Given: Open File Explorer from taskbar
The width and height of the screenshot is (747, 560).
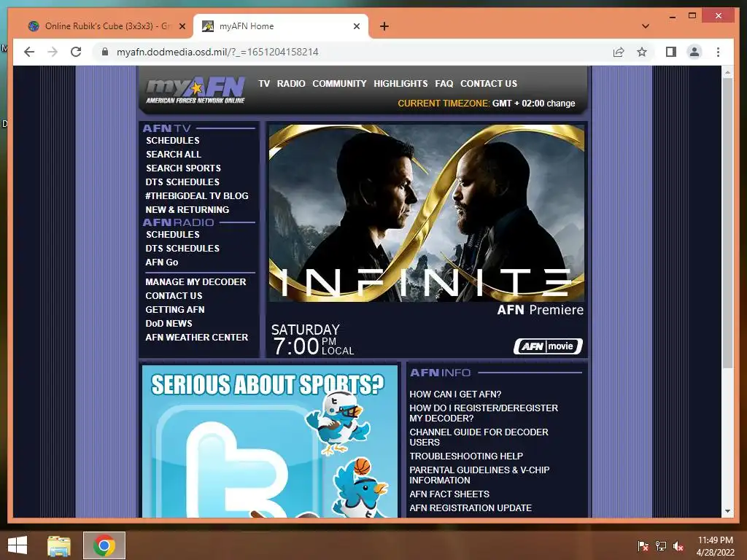Looking at the screenshot, I should [x=59, y=545].
